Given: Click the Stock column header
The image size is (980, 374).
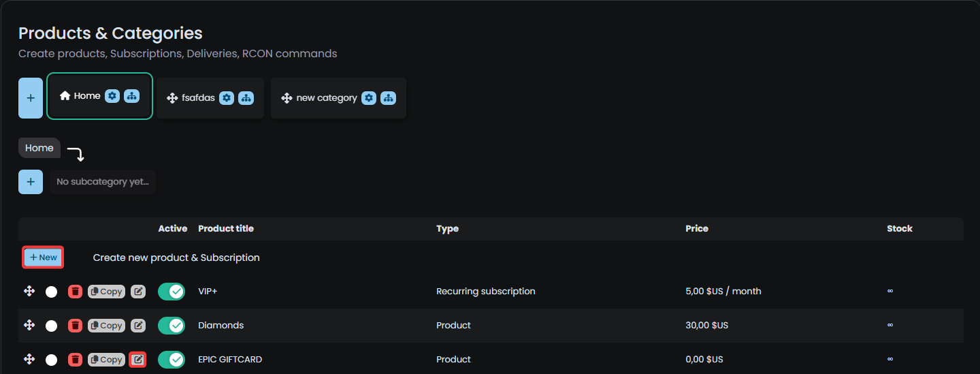Looking at the screenshot, I should tap(900, 229).
